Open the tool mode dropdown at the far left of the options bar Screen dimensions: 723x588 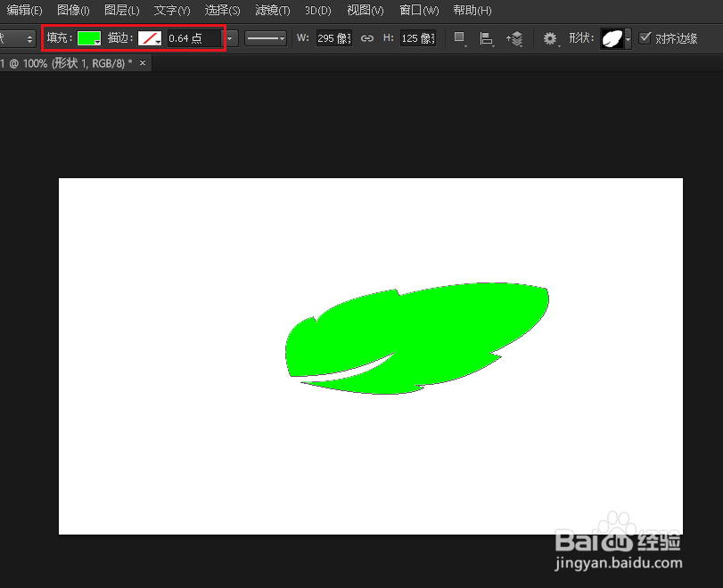pos(18,38)
